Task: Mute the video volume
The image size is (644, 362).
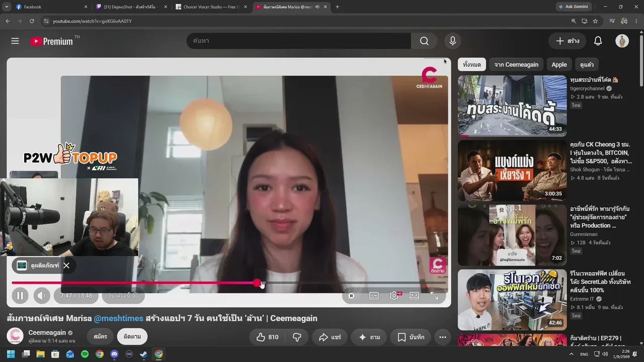Action: tap(42, 296)
